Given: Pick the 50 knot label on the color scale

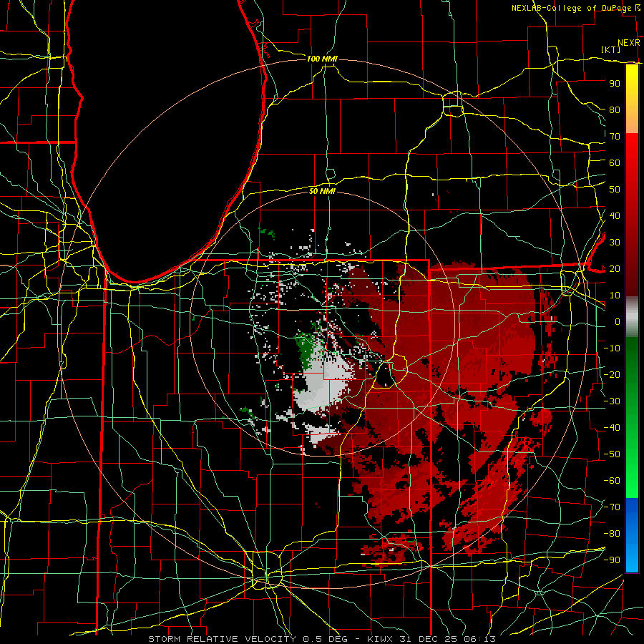Looking at the screenshot, I should (615, 190).
